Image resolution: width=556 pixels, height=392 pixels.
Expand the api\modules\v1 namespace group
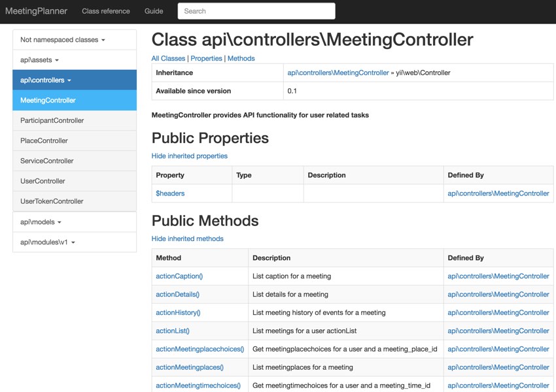(75, 242)
